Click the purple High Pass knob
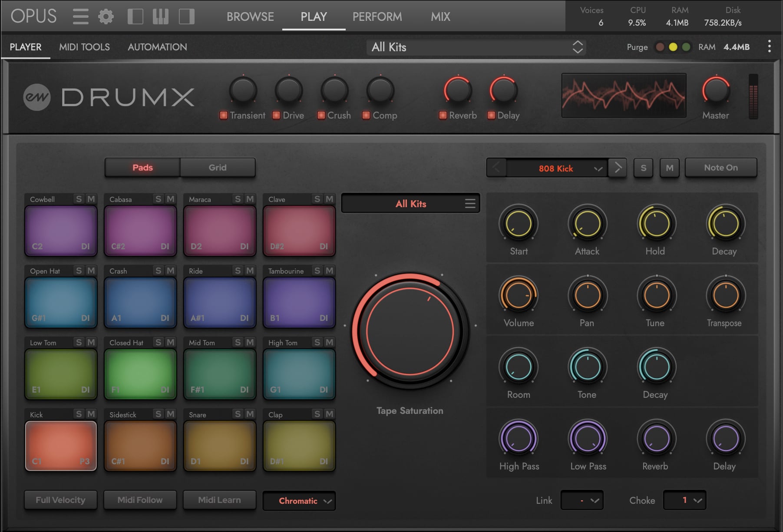The width and height of the screenshot is (783, 532). (x=519, y=439)
